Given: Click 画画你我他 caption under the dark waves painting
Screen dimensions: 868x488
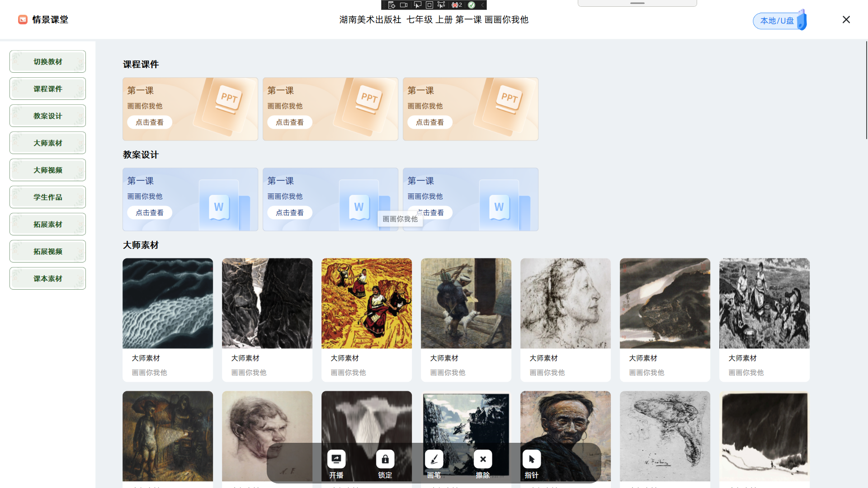Looking at the screenshot, I should [x=149, y=372].
